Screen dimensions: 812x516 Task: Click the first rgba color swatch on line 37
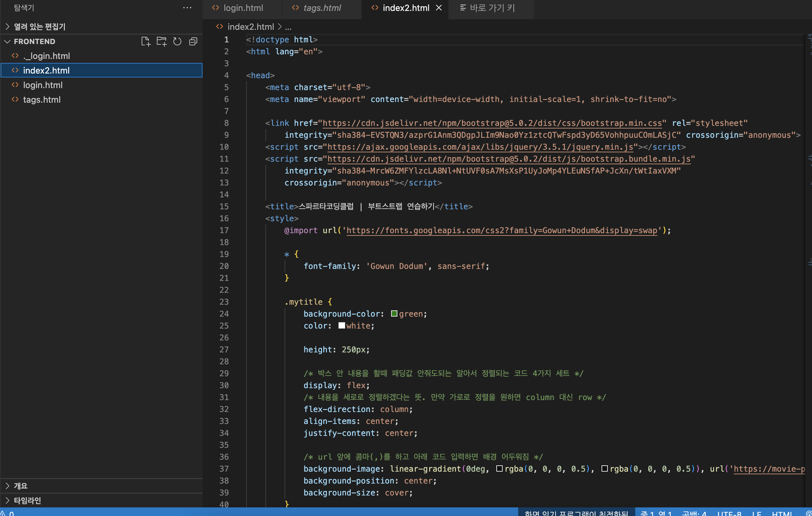tap(499, 469)
